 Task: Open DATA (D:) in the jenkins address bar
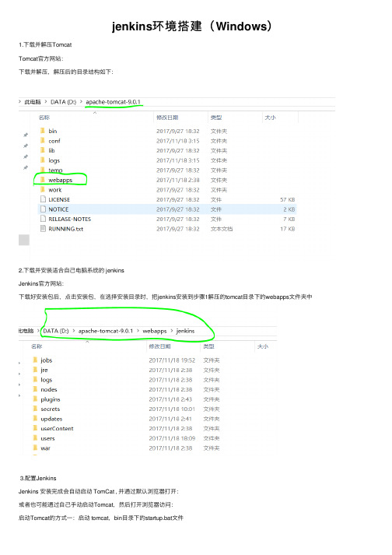[x=56, y=331]
